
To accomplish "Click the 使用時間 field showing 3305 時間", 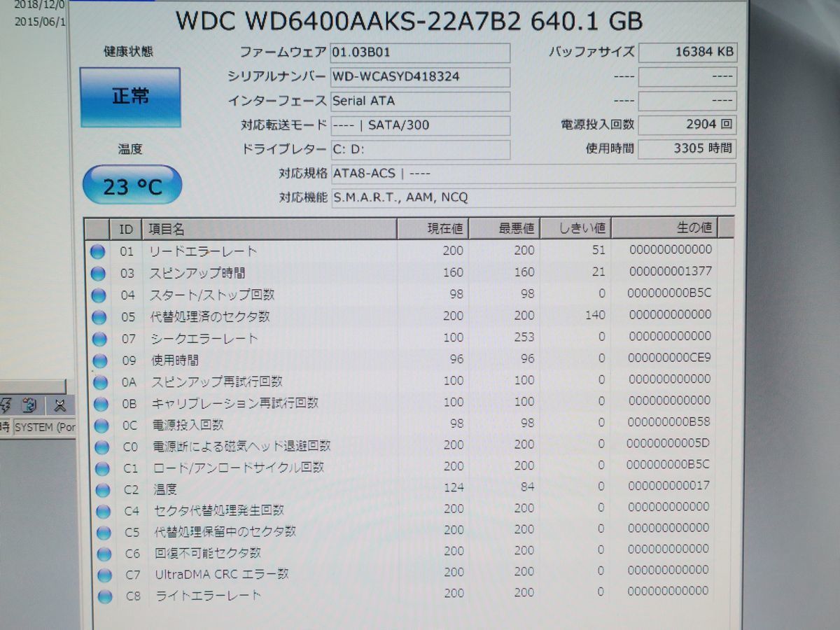I will pyautogui.click(x=687, y=148).
